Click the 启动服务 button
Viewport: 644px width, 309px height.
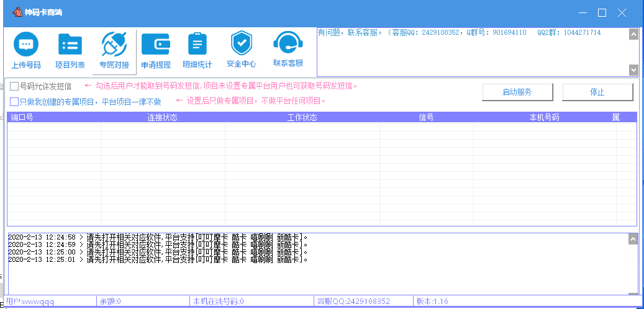pos(517,92)
